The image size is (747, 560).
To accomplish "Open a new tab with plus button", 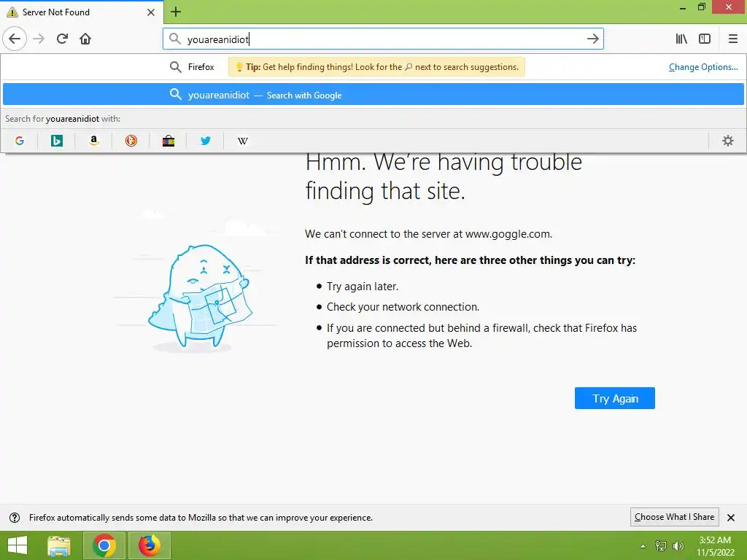I will (176, 12).
